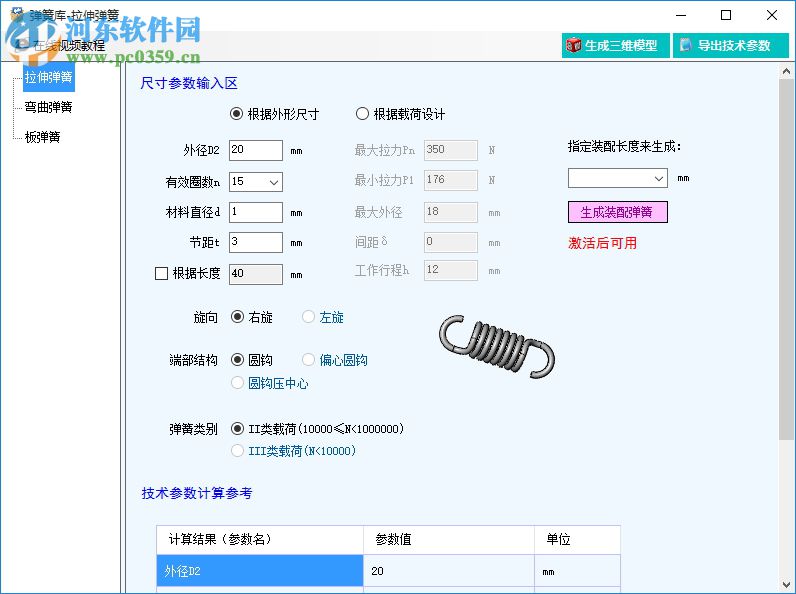796x594 pixels.
Task: Click the scrollbar up arrow
Action: pos(786,72)
